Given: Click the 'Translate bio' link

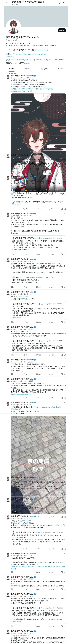Looking at the screenshot, I should point(10,56).
